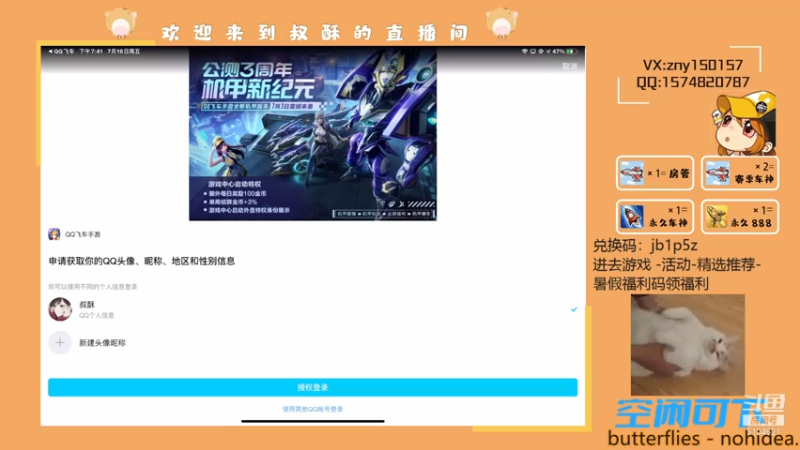This screenshot has height=450, width=800.
Task: Click the QQ飞车手游 app icon
Action: [54, 234]
